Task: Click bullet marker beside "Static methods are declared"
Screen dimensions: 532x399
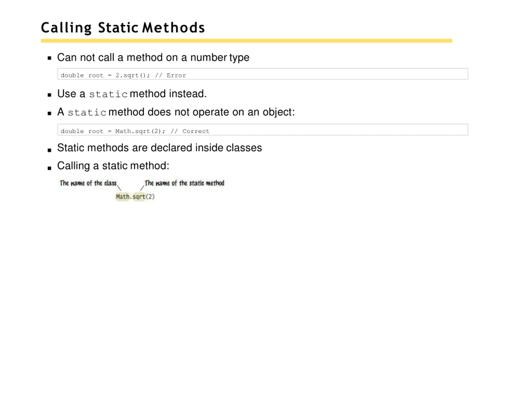Action: 49,150
